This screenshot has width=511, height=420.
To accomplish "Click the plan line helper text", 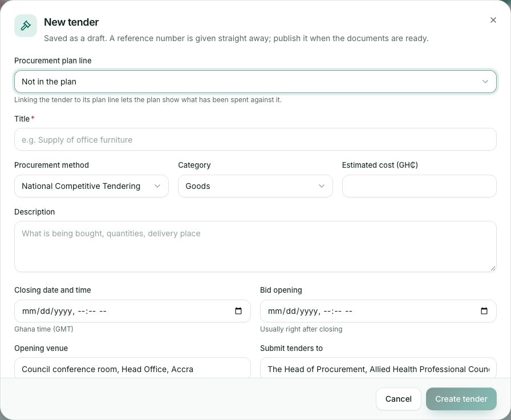I will tap(148, 100).
